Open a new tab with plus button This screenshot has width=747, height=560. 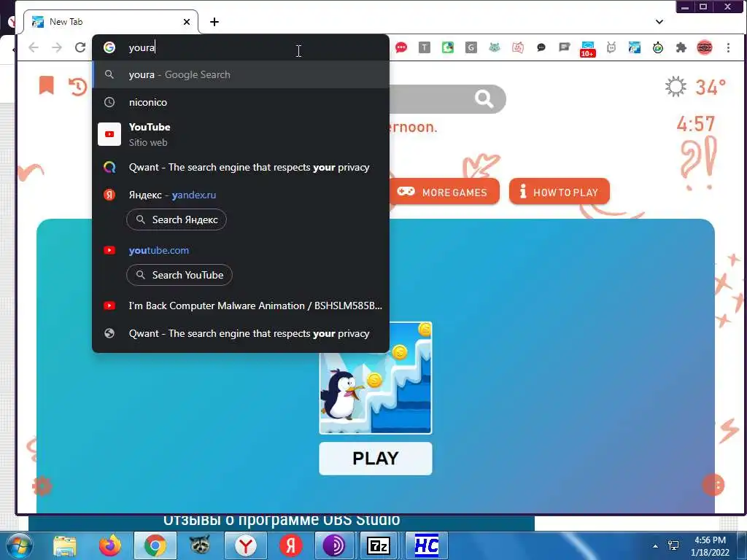(x=214, y=22)
